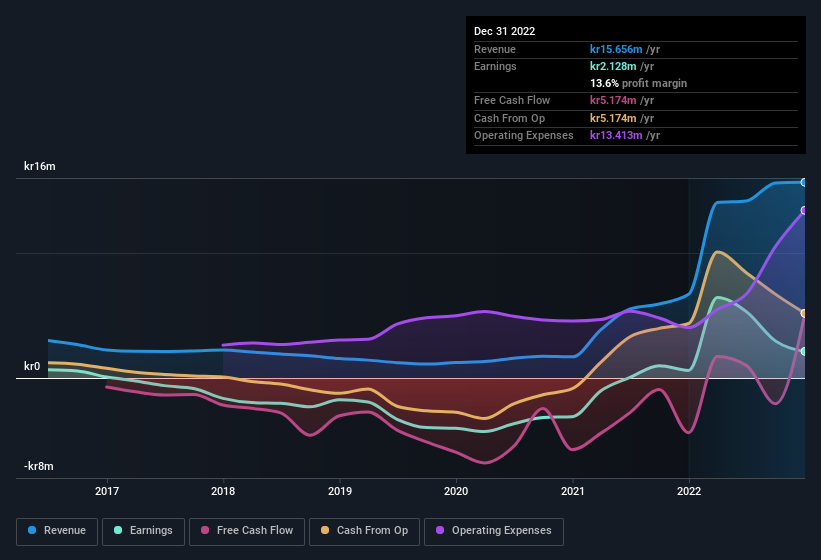Screen dimensions: 821x560
Task: Click the -kr8m y-axis label
Action: [x=39, y=466]
